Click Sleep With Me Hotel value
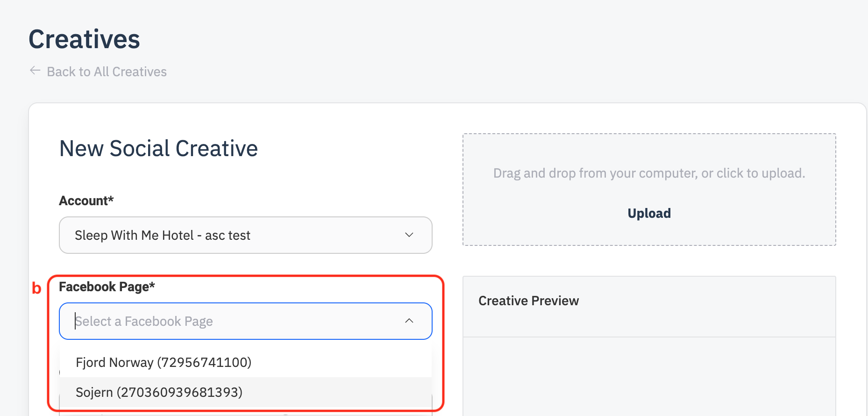This screenshot has height=416, width=868. pos(163,235)
